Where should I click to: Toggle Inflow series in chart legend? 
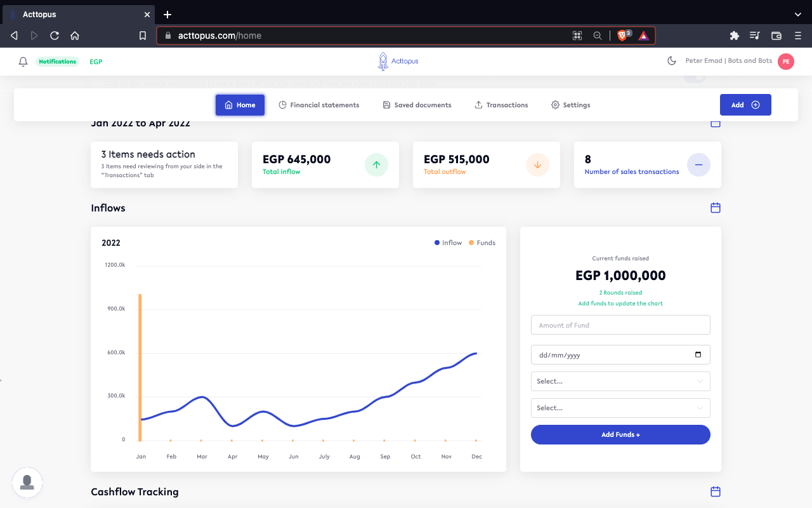(x=449, y=243)
